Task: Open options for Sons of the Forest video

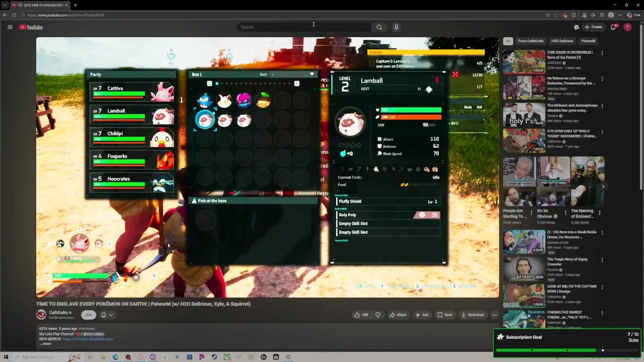Action: (602, 53)
